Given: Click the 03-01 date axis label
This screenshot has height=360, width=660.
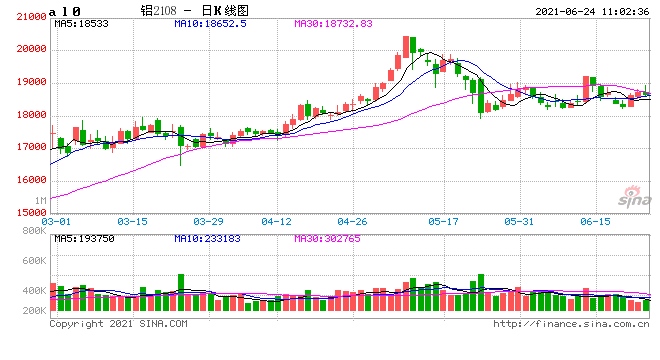Looking at the screenshot, I should pyautogui.click(x=56, y=221).
